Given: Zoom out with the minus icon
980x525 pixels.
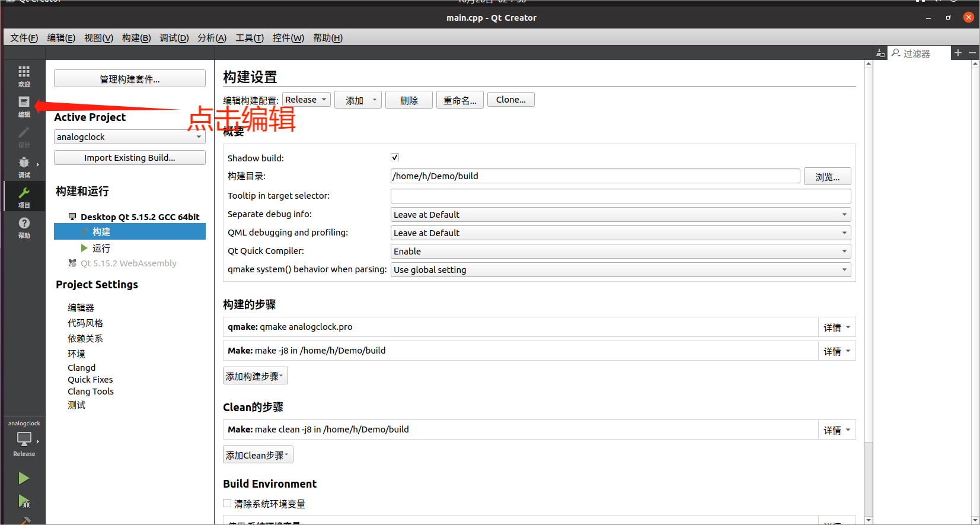Looking at the screenshot, I should coord(972,53).
